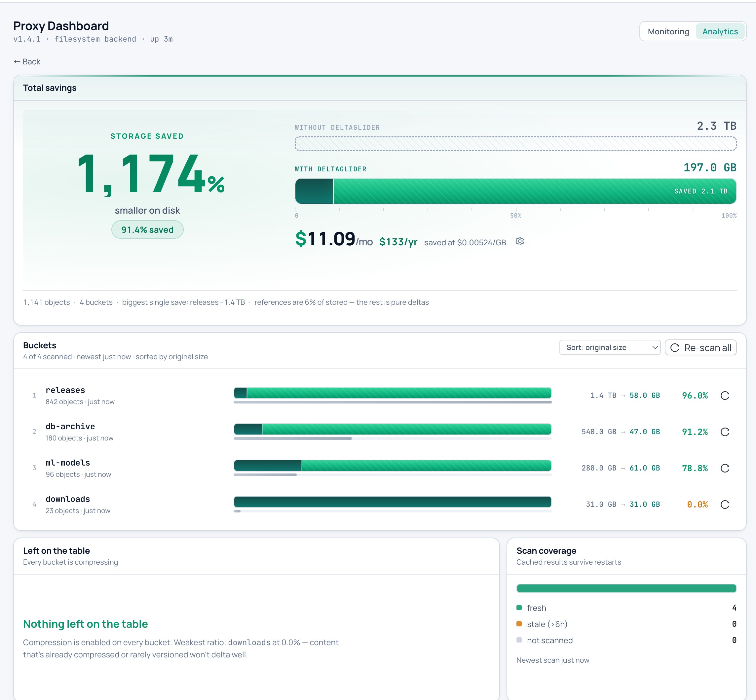The image size is (756, 700).
Task: Select the downloads bucket name
Action: pos(68,499)
